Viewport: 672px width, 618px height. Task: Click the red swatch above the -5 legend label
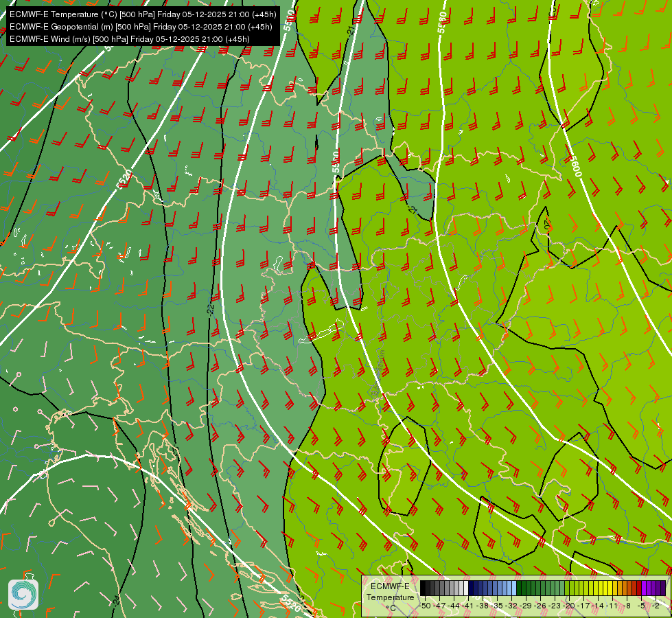(639, 588)
